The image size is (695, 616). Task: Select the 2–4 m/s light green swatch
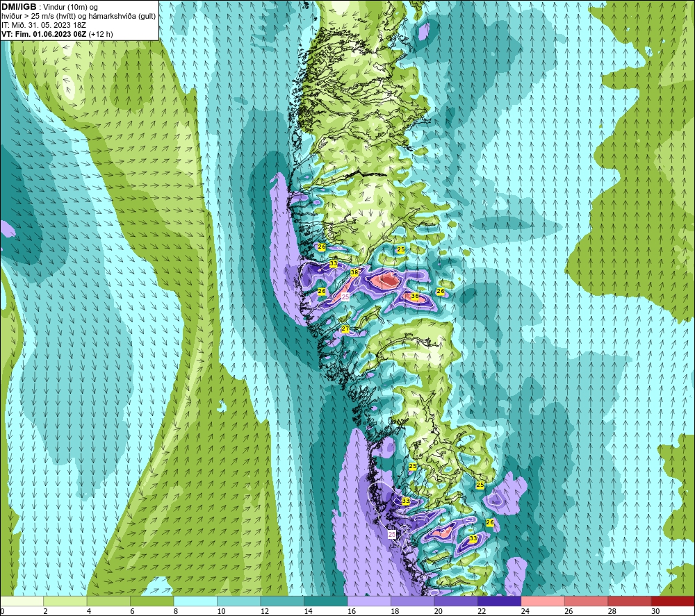[65, 601]
